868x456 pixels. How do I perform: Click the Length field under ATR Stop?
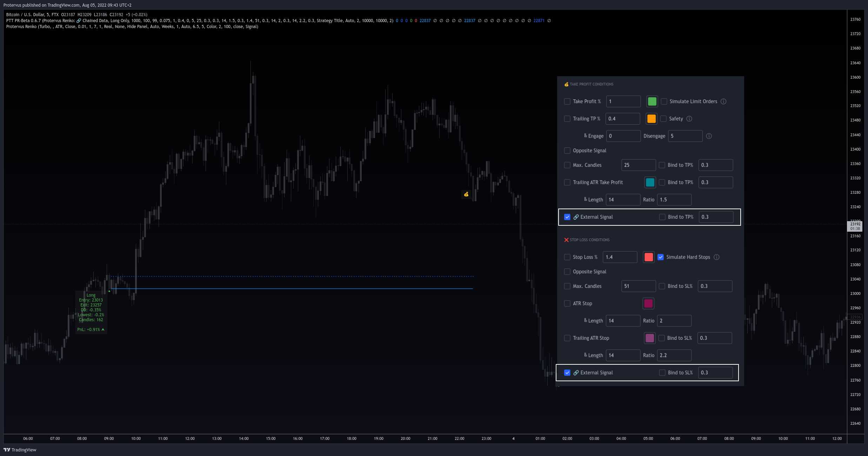(623, 321)
